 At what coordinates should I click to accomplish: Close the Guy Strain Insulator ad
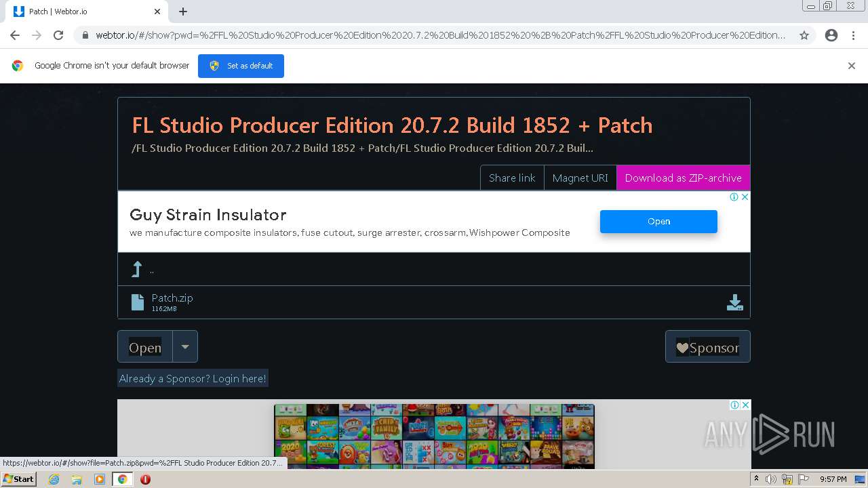[x=745, y=197]
